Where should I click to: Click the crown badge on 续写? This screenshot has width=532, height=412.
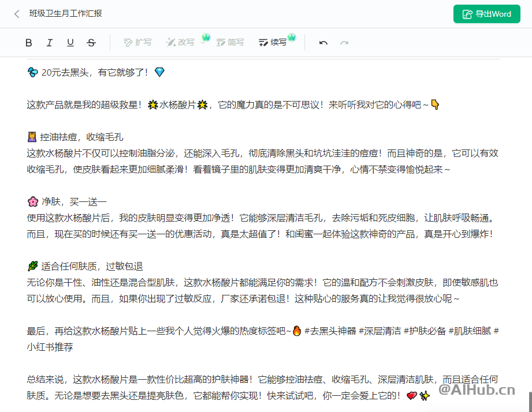[x=292, y=37]
